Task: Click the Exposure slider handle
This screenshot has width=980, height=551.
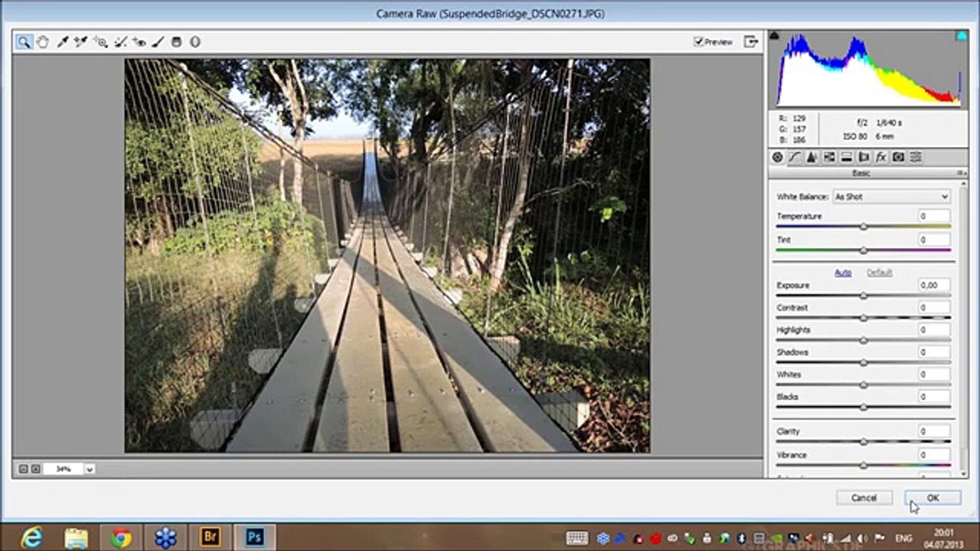Action: click(x=864, y=295)
